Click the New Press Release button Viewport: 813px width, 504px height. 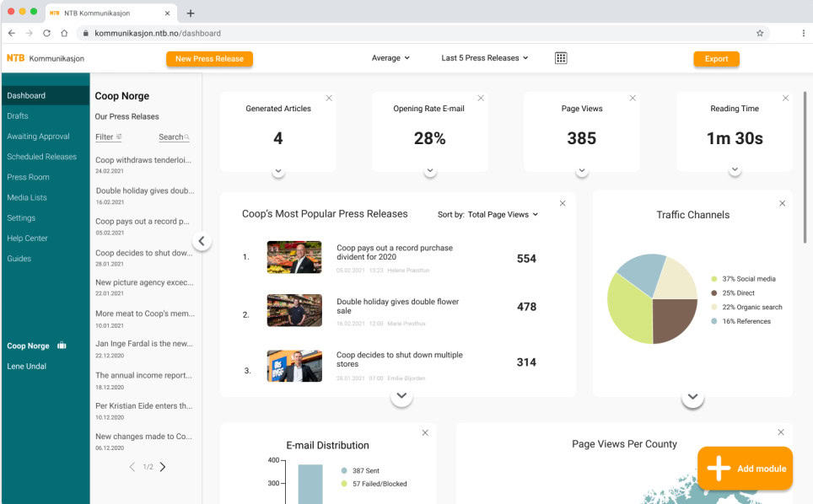coord(209,58)
